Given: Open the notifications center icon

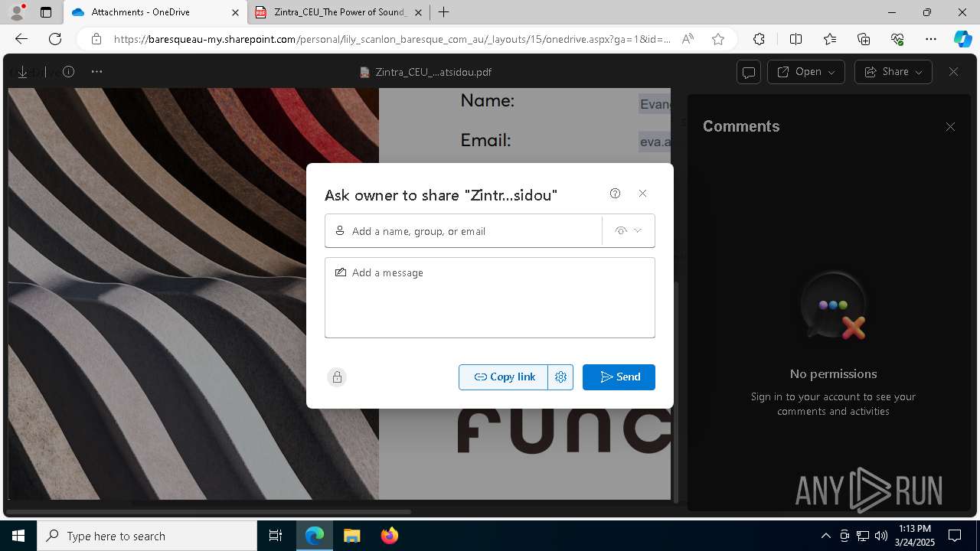Looking at the screenshot, I should [955, 536].
